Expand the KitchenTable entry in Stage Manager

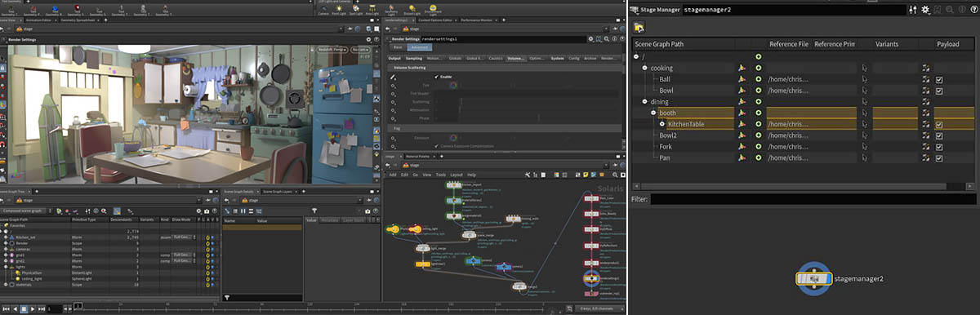tap(662, 125)
